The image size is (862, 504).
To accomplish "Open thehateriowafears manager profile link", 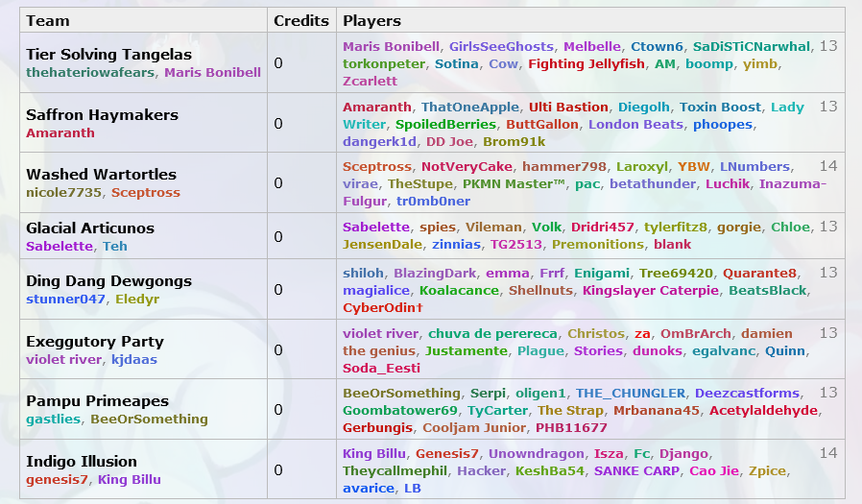I will coord(90,73).
